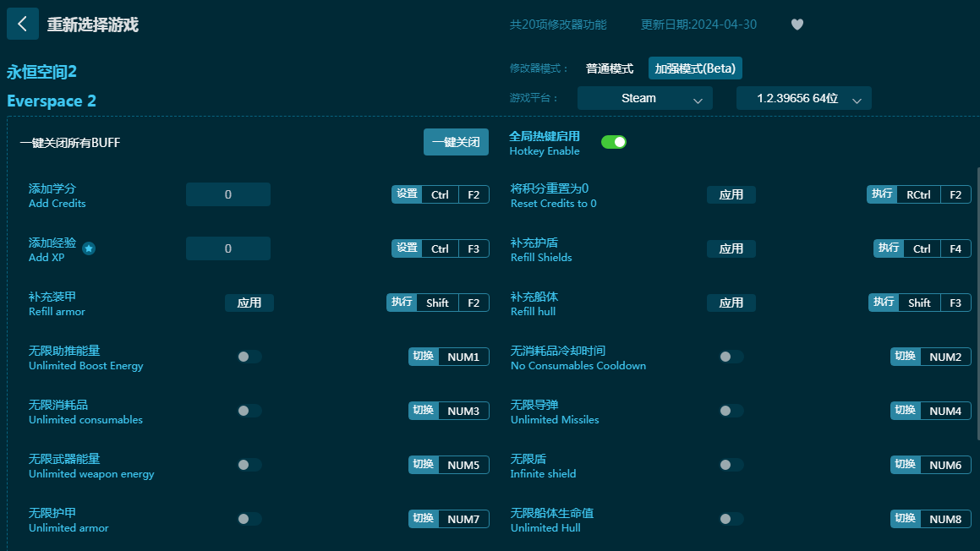This screenshot has height=551, width=980.
Task: Apply Refill hull
Action: click(731, 303)
